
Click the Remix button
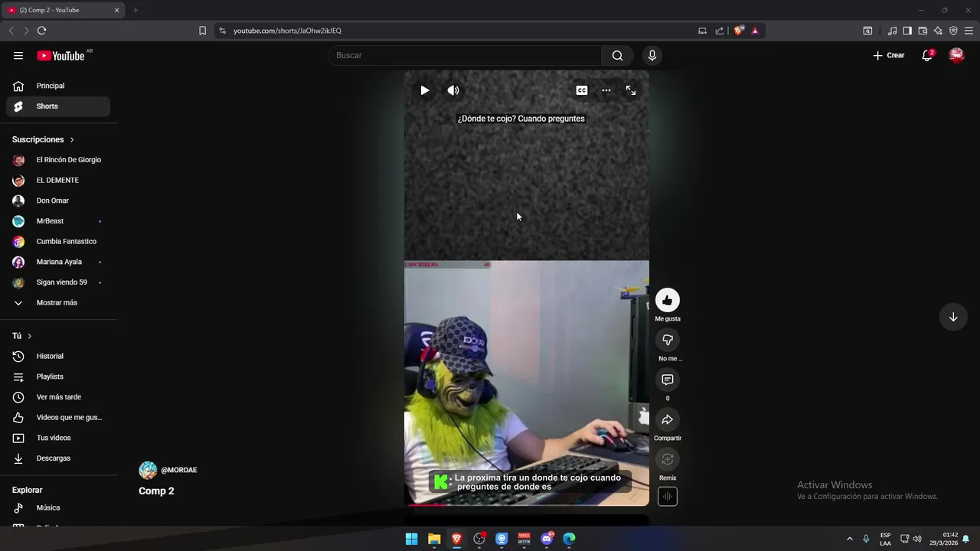tap(668, 459)
